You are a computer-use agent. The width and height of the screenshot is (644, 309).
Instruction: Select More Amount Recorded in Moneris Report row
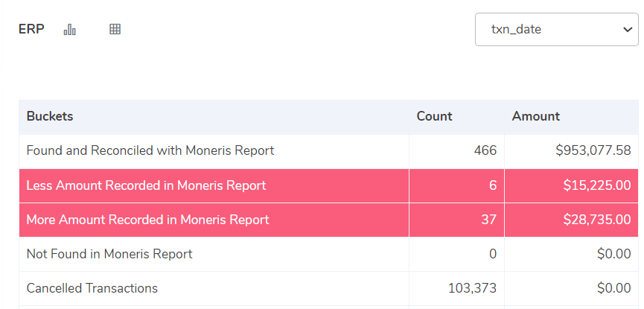coord(328,220)
